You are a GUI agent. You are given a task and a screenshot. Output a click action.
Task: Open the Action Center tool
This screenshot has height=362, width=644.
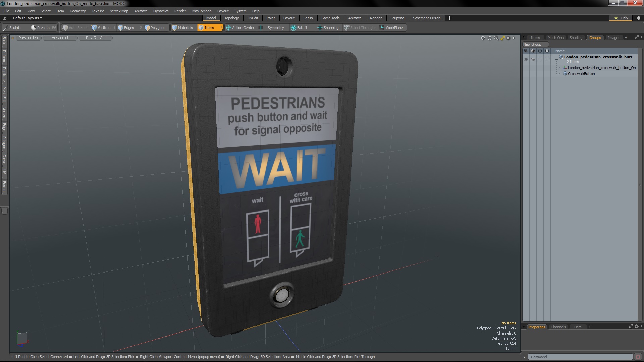(240, 28)
